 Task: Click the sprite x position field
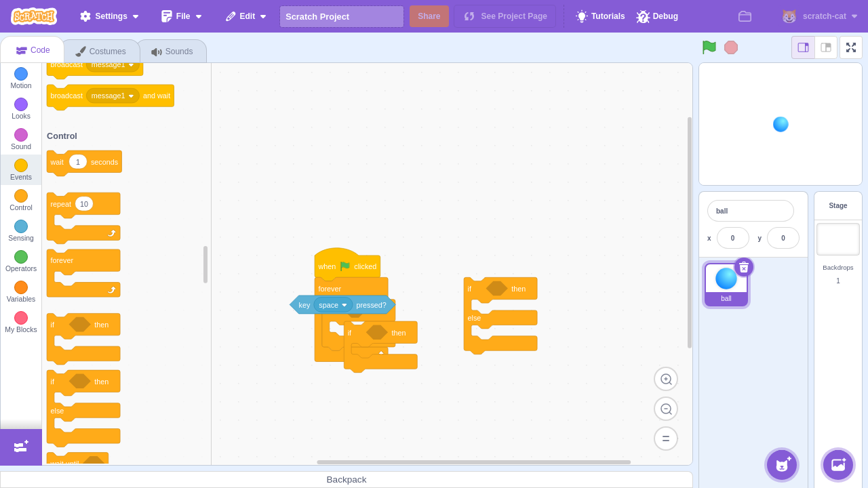[733, 238]
